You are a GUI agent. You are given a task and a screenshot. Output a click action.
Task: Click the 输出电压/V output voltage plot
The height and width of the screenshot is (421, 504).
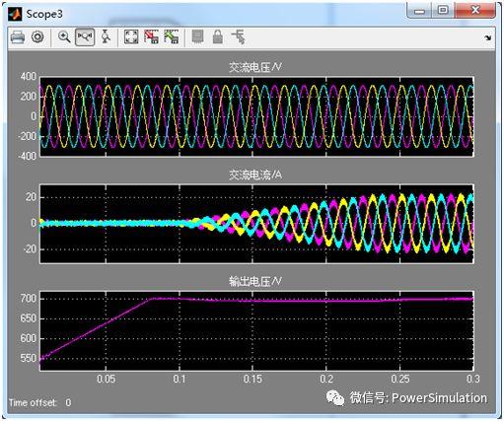point(256,331)
